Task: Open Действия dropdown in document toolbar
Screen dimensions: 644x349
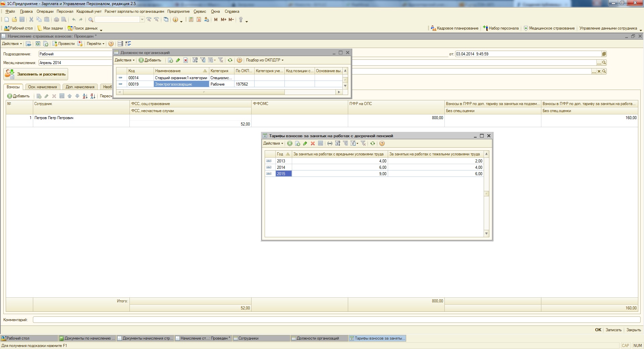Action: 12,44
